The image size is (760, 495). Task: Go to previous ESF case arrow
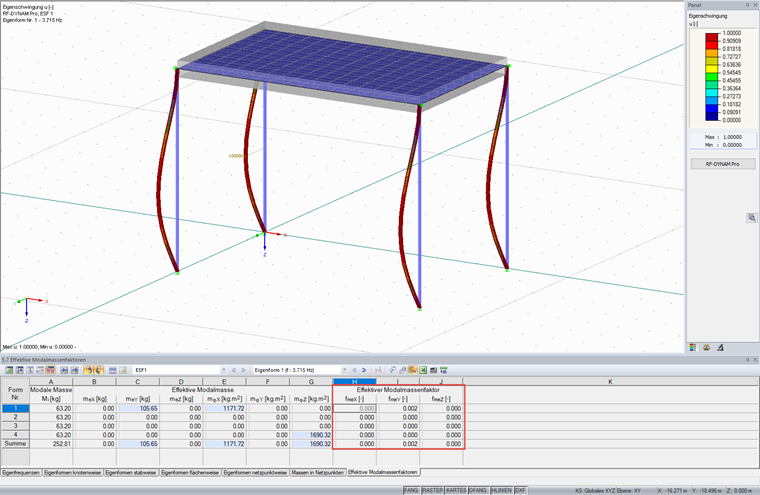coord(233,370)
